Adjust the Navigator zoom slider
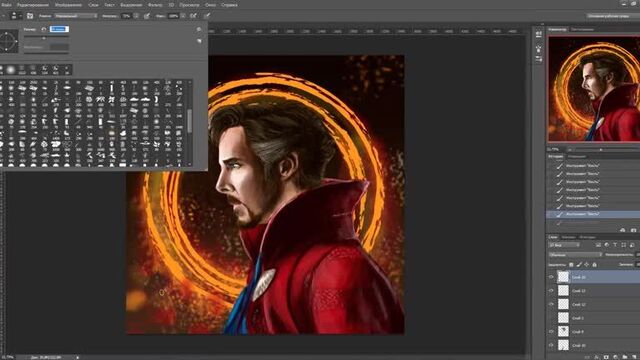The width and height of the screenshot is (640, 360). pyautogui.click(x=601, y=150)
